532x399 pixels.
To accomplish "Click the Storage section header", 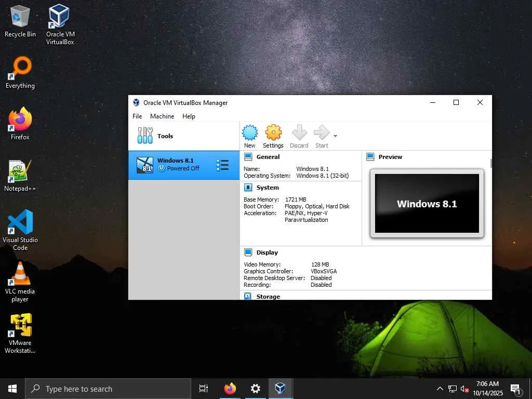I will click(x=268, y=297).
